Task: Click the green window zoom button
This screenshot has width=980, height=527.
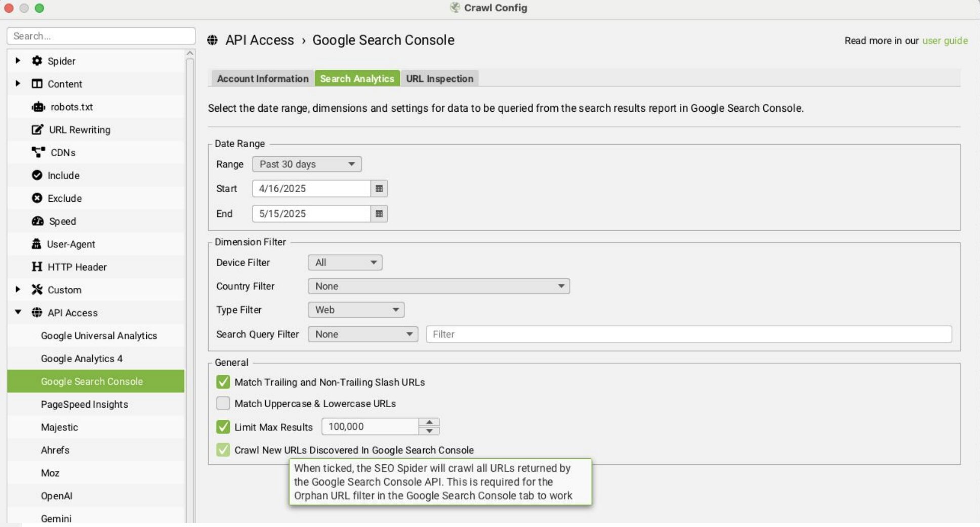Action: (x=39, y=8)
